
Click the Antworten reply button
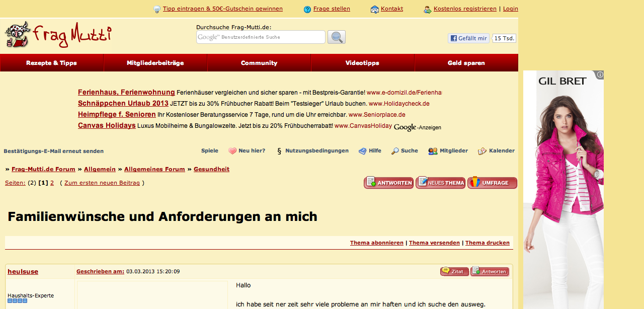(388, 183)
